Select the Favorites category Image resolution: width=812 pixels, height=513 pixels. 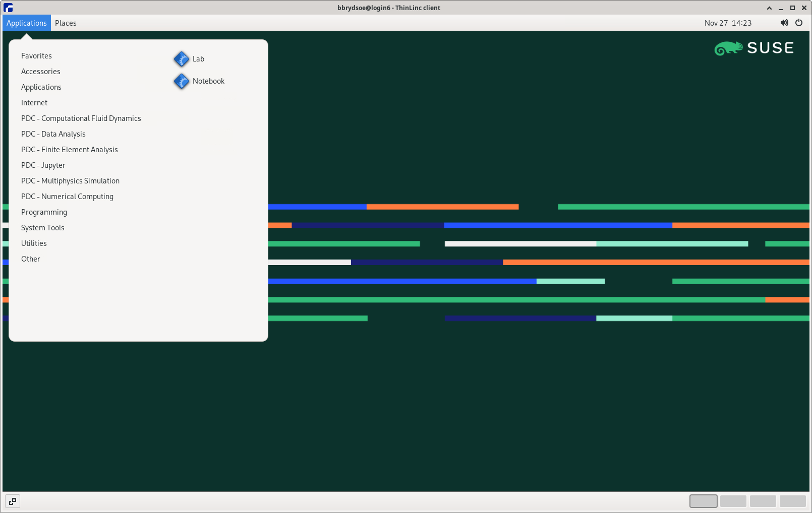pos(36,56)
